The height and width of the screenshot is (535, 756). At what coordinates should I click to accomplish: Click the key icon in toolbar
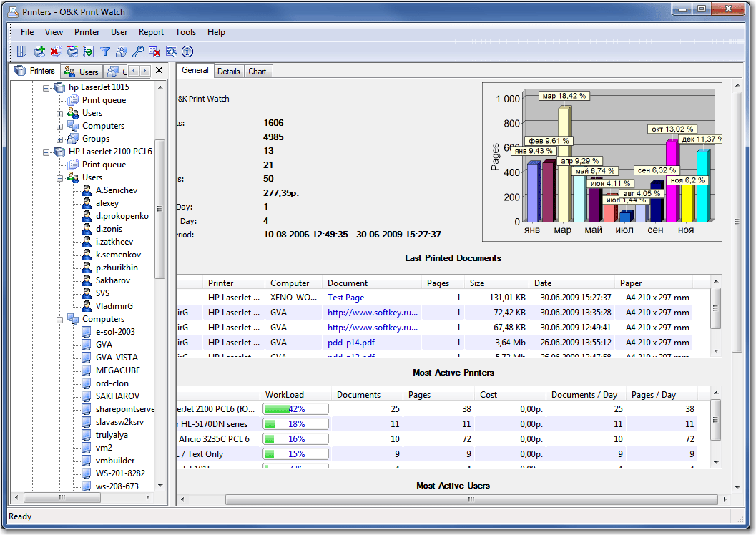[138, 51]
